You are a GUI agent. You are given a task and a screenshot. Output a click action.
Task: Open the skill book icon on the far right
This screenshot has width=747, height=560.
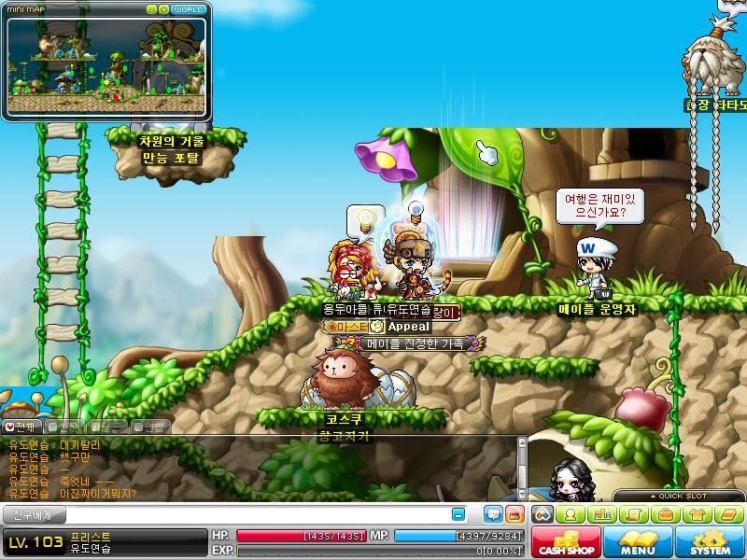[x=728, y=515]
